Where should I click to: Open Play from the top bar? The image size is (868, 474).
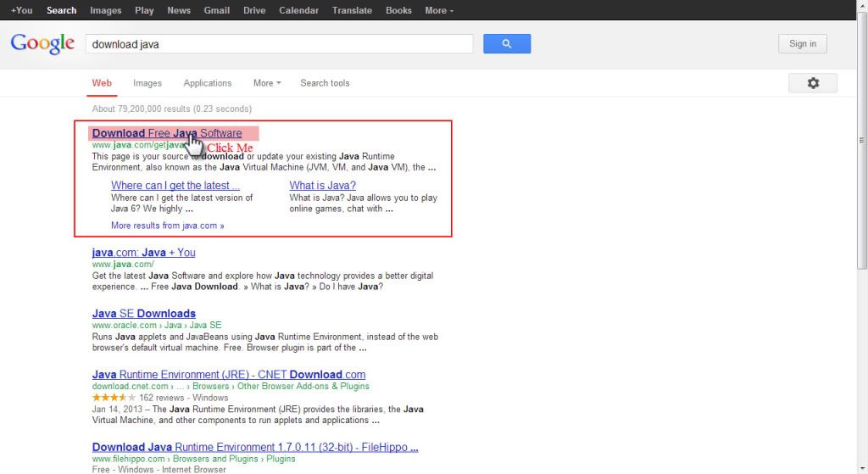click(x=144, y=10)
